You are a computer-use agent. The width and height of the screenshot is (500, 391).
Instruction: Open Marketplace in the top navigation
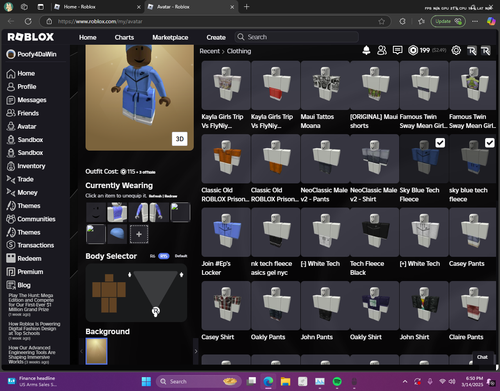tap(170, 37)
